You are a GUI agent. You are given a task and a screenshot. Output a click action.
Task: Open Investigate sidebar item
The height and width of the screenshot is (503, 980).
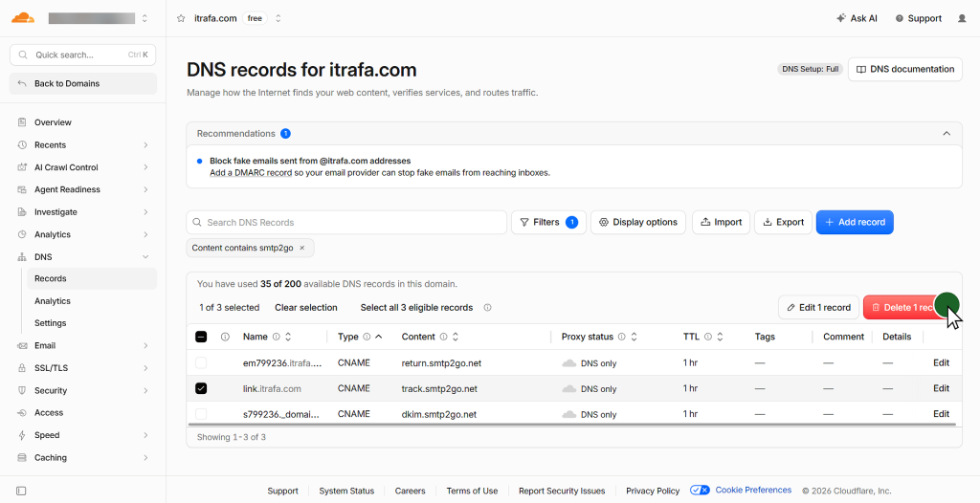[56, 212]
